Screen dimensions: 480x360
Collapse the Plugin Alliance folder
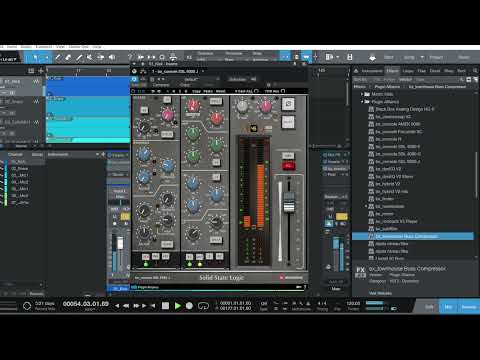(x=362, y=102)
